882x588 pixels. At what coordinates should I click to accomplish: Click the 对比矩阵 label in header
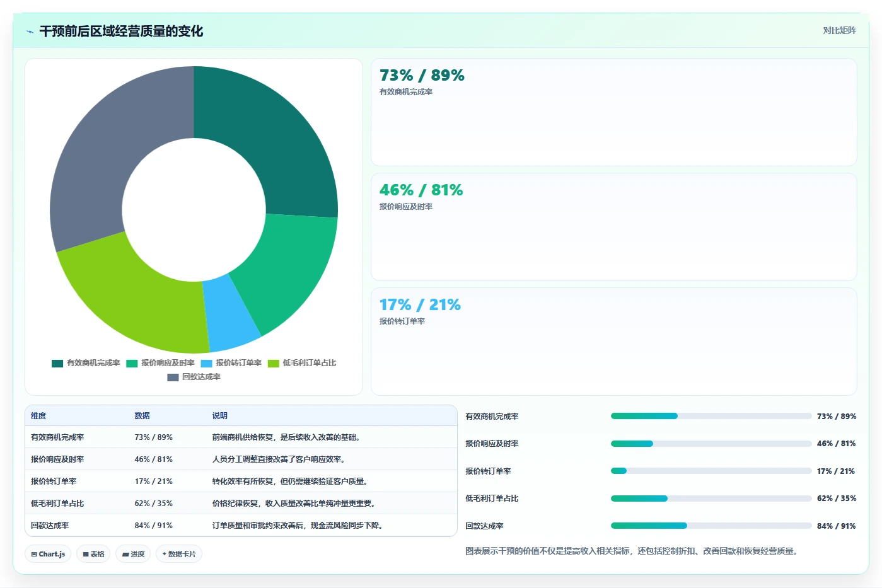[839, 30]
